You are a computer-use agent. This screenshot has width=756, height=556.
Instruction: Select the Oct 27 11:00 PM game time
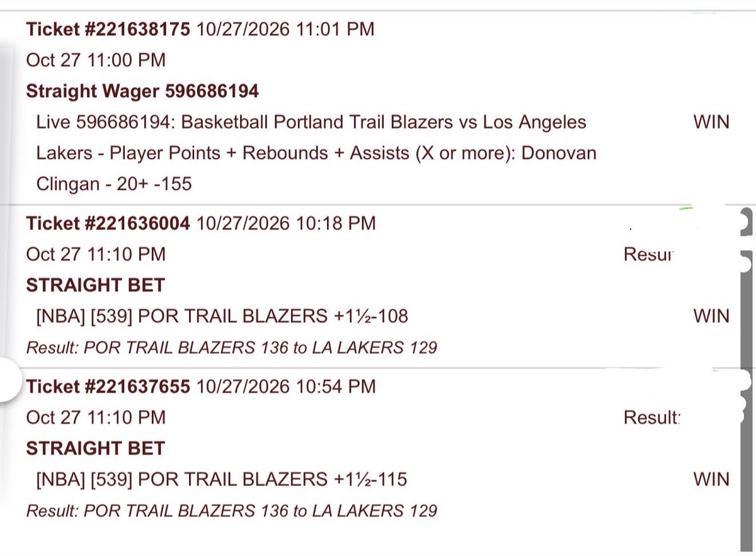tap(96, 60)
